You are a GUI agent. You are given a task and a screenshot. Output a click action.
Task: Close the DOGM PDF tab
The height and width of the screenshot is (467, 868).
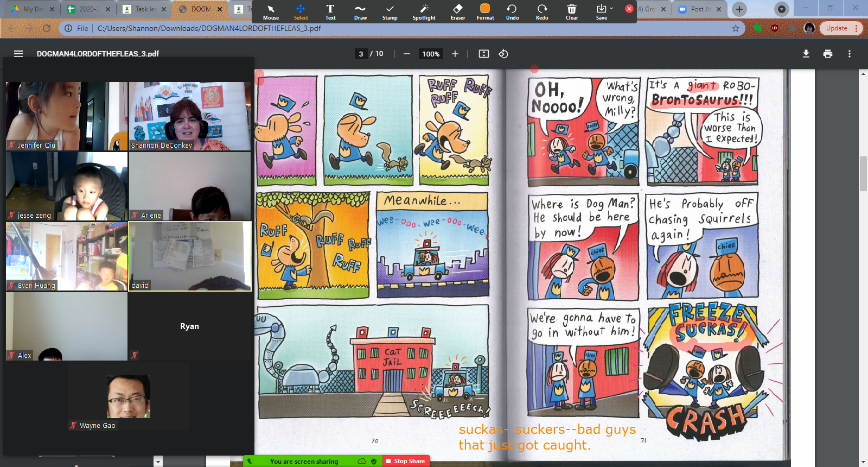pos(220,9)
